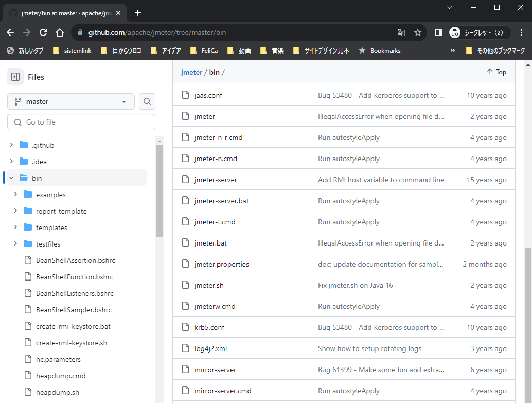532x403 pixels.
Task: Open the krb5.conf file link
Action: pyautogui.click(x=209, y=328)
